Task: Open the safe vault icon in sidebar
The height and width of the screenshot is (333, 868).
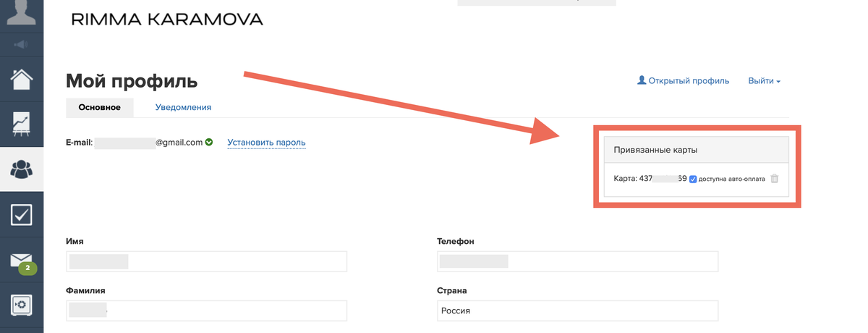Action: (22, 305)
